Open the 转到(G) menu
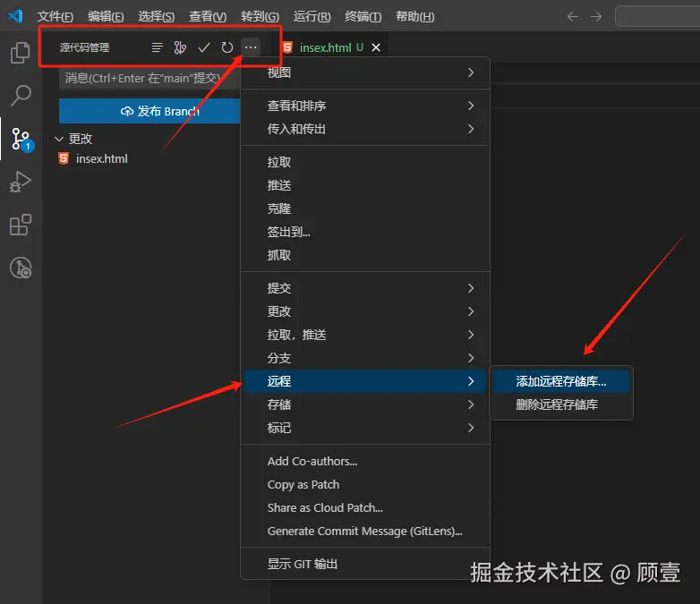This screenshot has height=604, width=700. (260, 17)
